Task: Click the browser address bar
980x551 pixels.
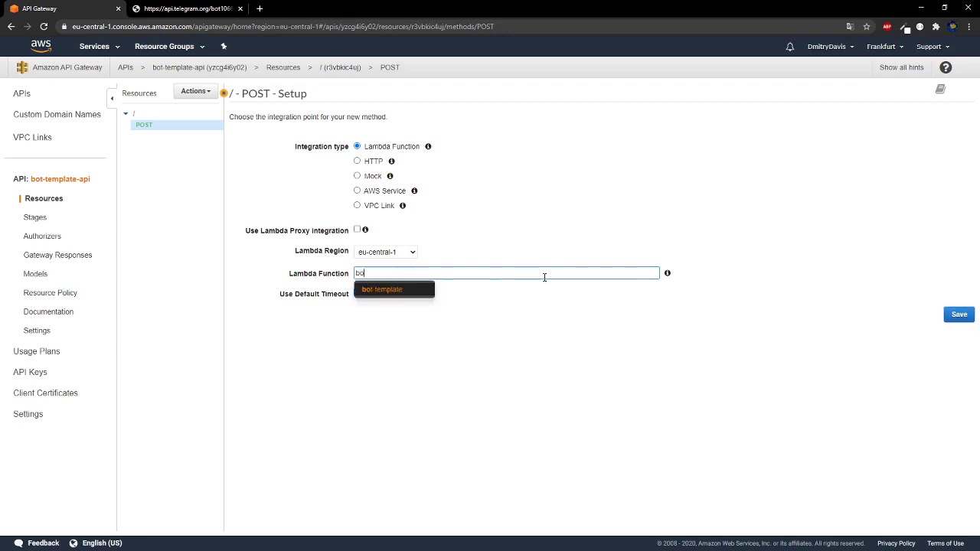Action: pos(452,26)
